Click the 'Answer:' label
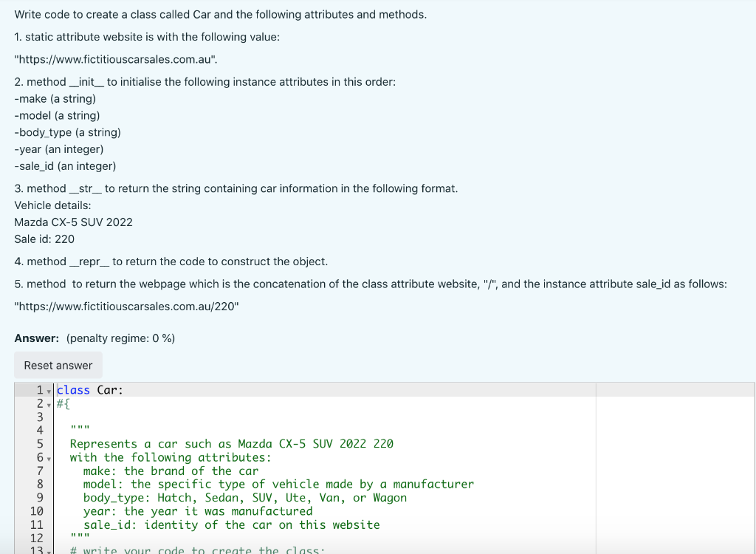 pos(37,338)
